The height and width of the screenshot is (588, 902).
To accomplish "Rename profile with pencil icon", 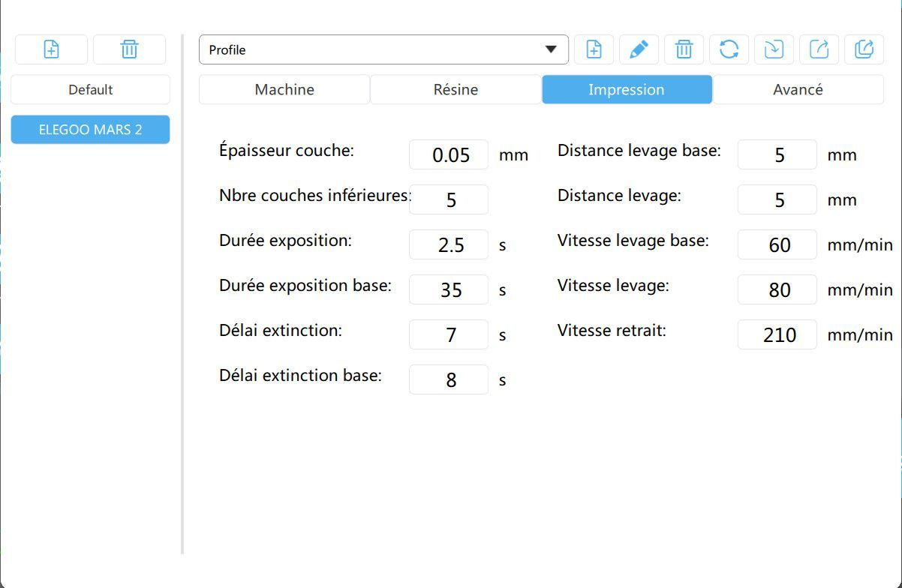I will [x=639, y=49].
